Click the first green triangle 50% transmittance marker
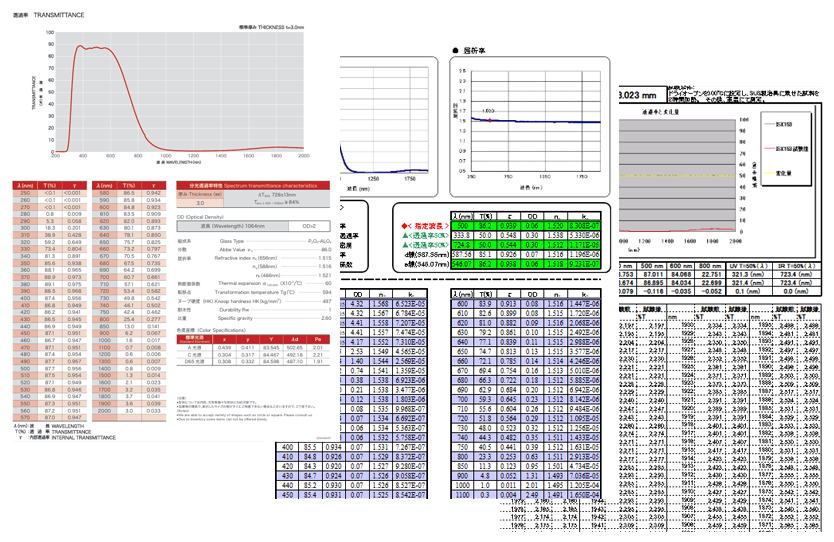This screenshot has width=834, height=542. click(x=404, y=236)
